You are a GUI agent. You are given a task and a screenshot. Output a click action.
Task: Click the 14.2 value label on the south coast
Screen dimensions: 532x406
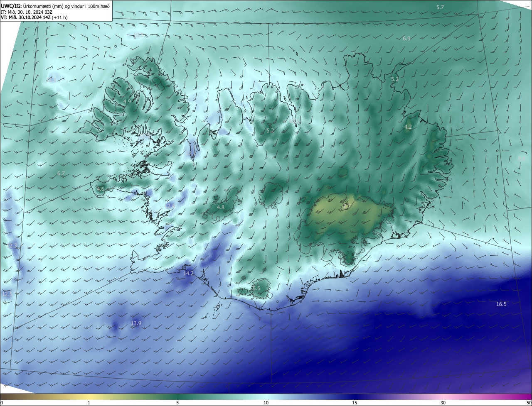click(x=189, y=273)
